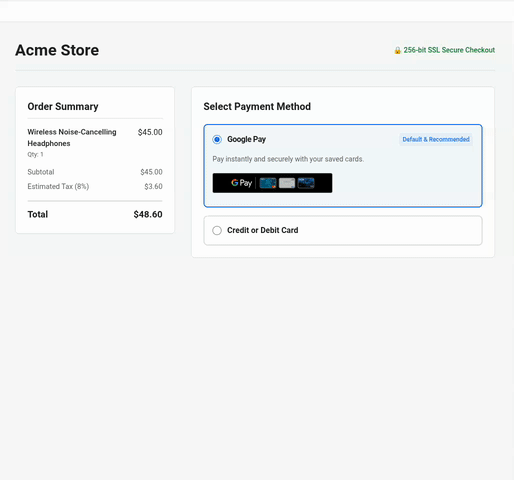Click the Google Pay option label
The width and height of the screenshot is (514, 480).
coord(246,139)
